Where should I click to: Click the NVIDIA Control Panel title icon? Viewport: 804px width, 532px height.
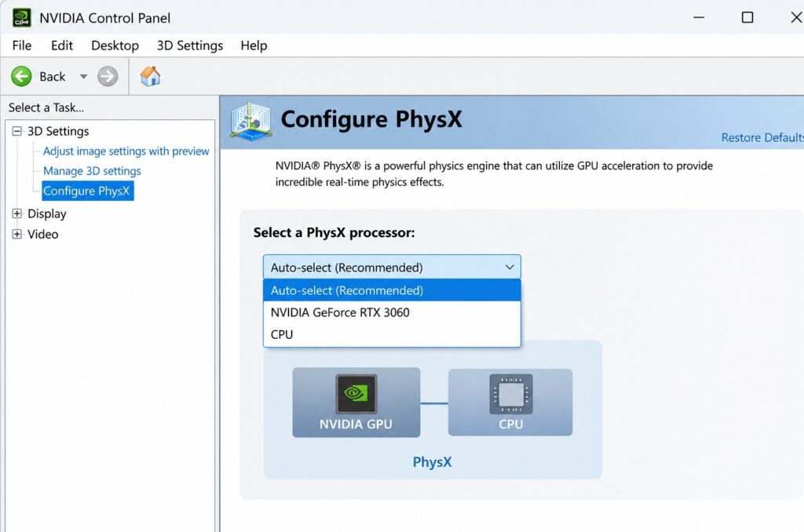pyautogui.click(x=21, y=17)
